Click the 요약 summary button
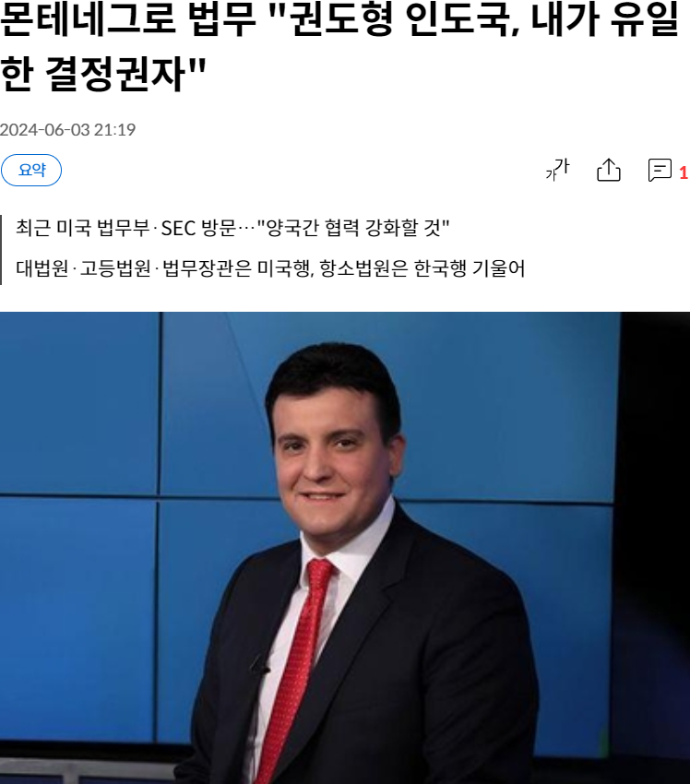This screenshot has width=690, height=784. pos(31,170)
